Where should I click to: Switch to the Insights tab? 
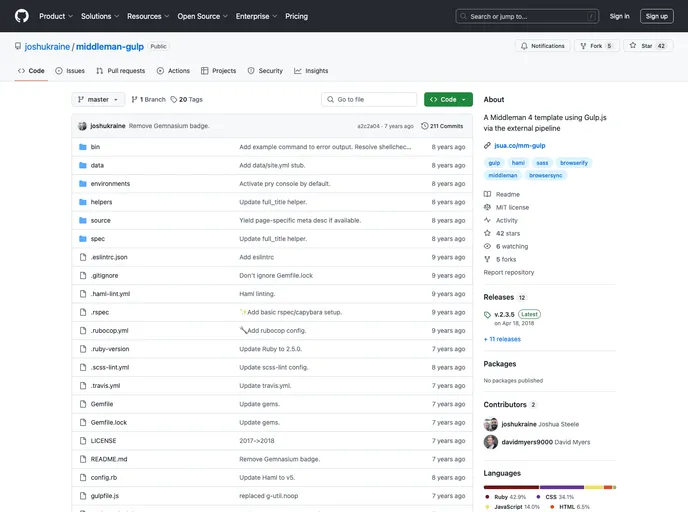[311, 71]
